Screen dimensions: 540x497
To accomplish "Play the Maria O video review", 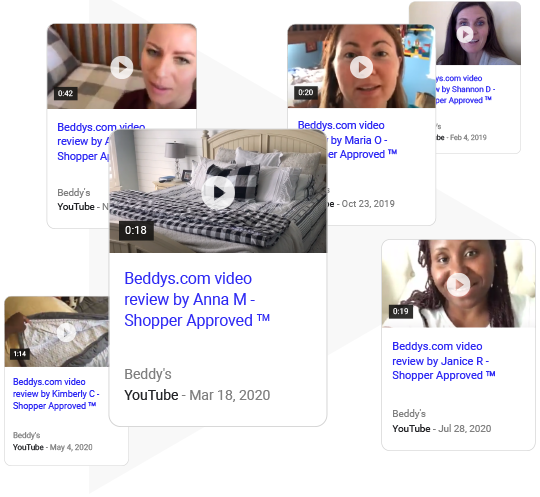I will [x=361, y=67].
